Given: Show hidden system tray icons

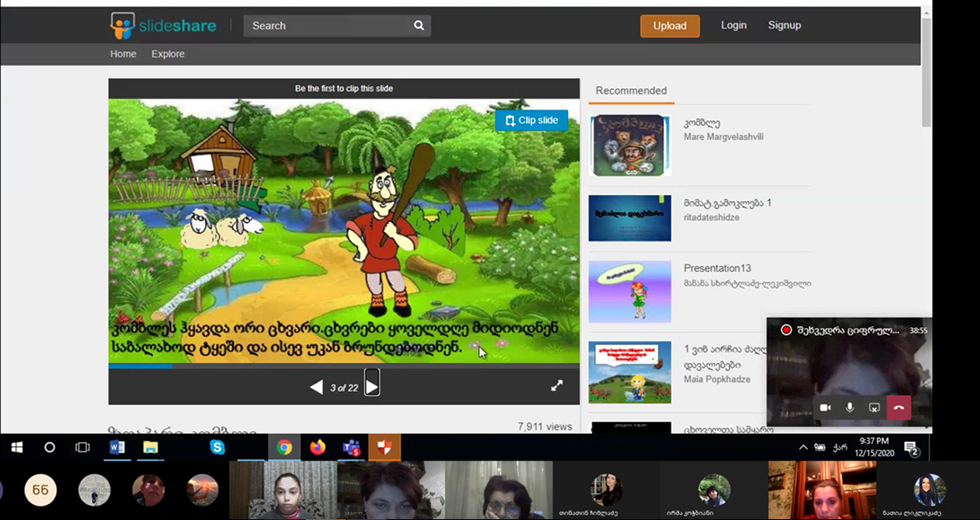Looking at the screenshot, I should pos(803,447).
